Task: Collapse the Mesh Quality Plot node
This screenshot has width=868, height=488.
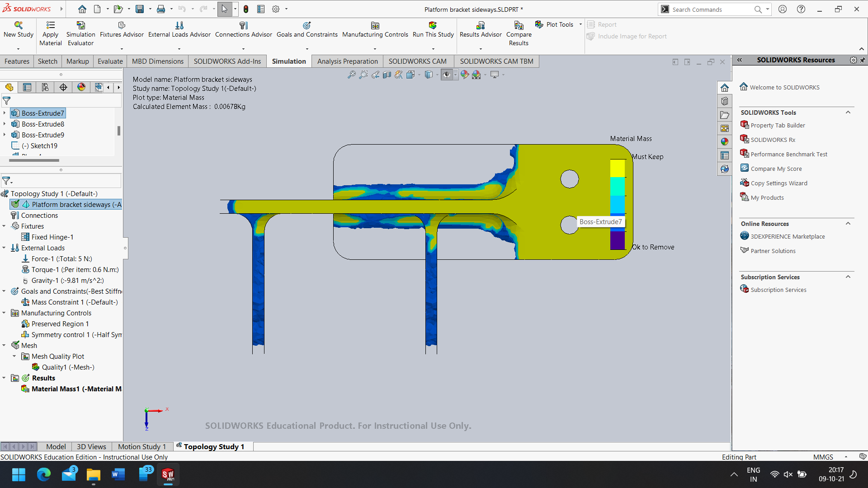Action: click(x=14, y=356)
